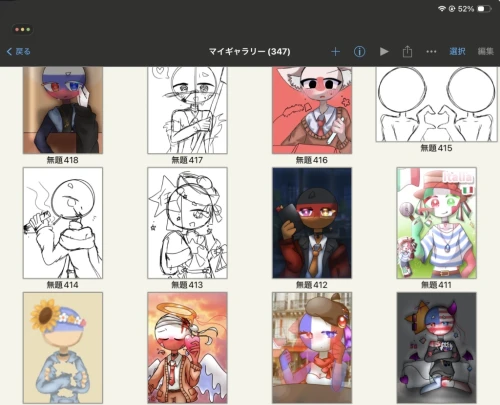The height and width of the screenshot is (405, 500).
Task: Tap the back arrow labeled 戻る
Action: [x=19, y=51]
